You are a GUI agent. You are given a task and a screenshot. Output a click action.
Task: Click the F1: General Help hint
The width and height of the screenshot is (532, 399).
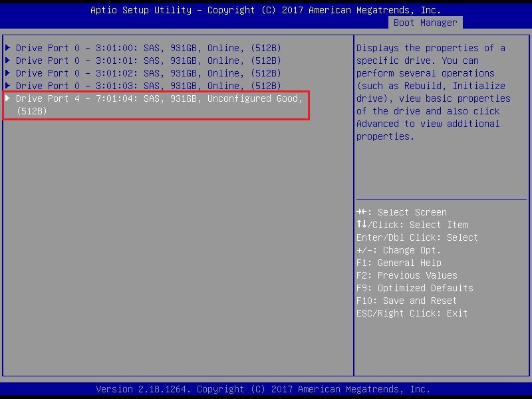click(398, 263)
